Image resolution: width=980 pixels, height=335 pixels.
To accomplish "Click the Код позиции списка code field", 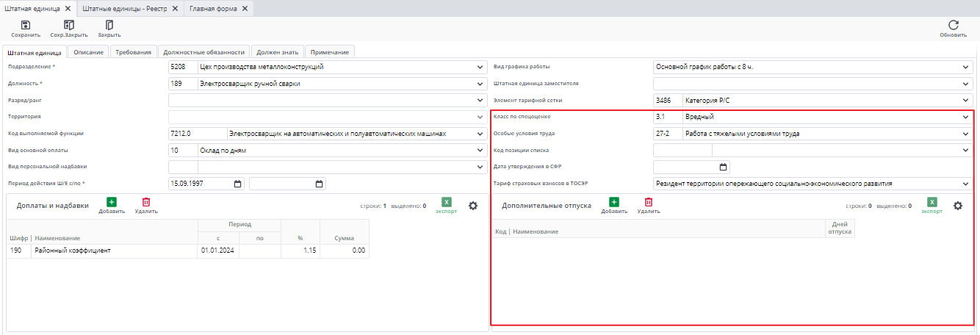I will pos(682,150).
